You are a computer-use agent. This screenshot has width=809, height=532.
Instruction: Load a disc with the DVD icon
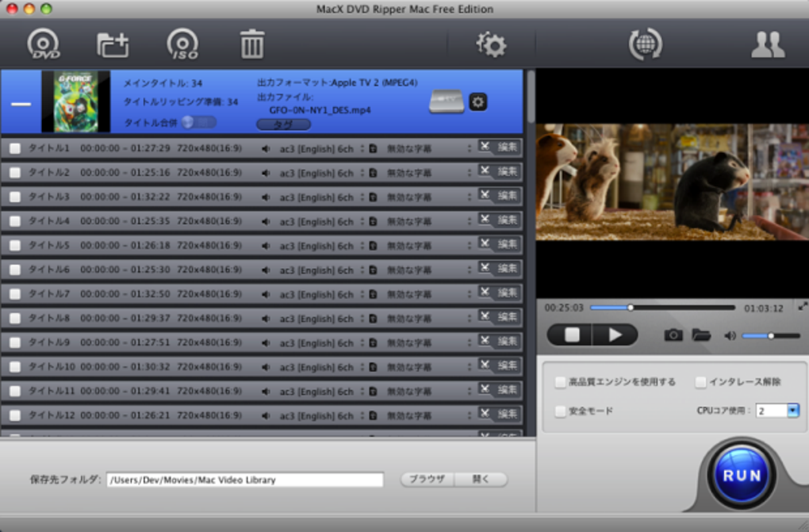click(x=44, y=44)
